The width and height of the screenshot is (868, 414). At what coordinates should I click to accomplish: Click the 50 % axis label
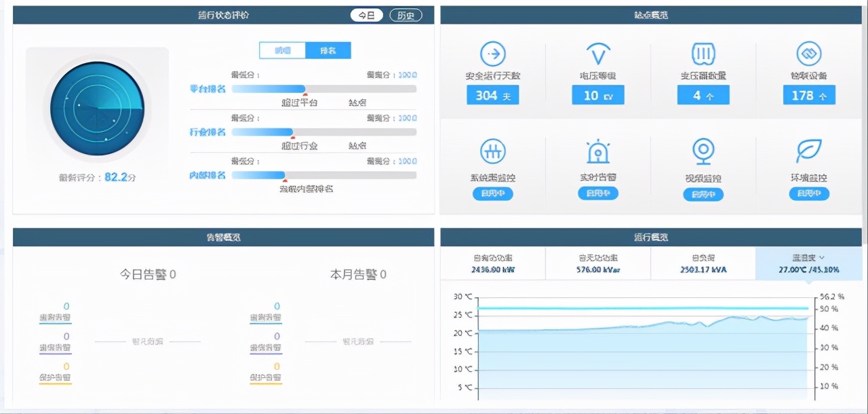tap(829, 308)
